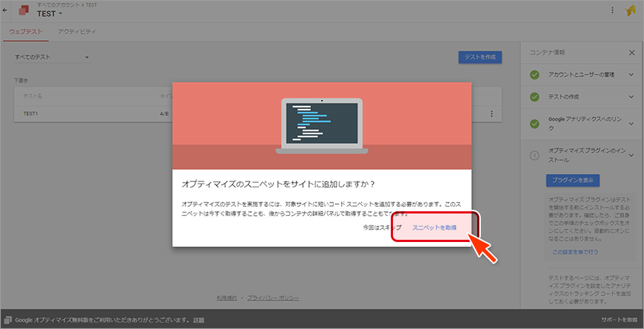
Task: Collapse オプティマイズ プラグインのインストール section
Action: (631, 155)
